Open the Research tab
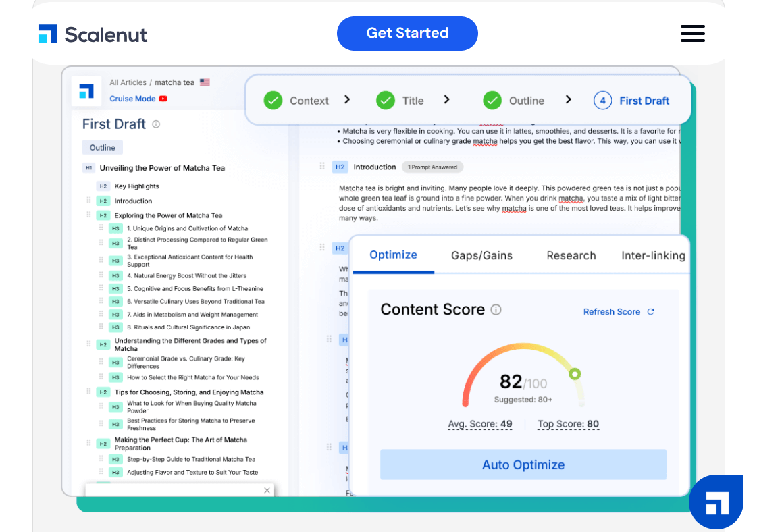The height and width of the screenshot is (532, 757). (x=571, y=255)
